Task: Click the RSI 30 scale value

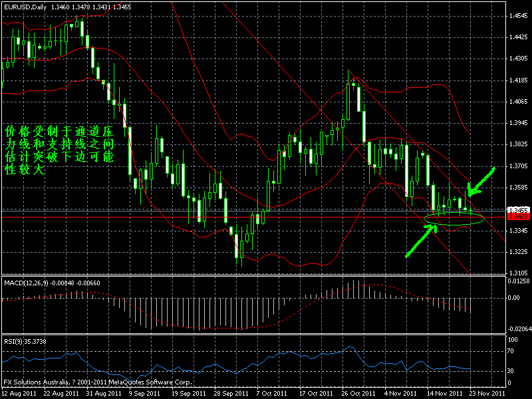Action: (511, 371)
